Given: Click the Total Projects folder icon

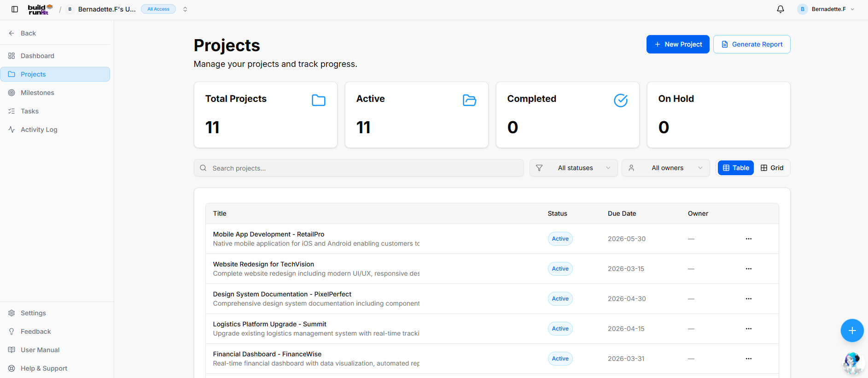Looking at the screenshot, I should 319,100.
